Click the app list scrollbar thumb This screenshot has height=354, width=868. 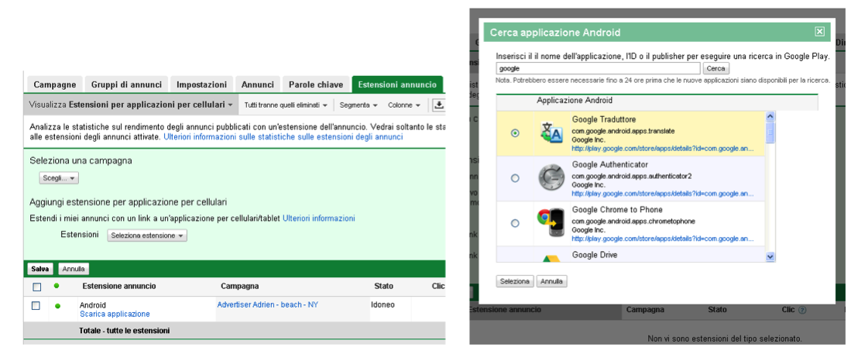(770, 132)
